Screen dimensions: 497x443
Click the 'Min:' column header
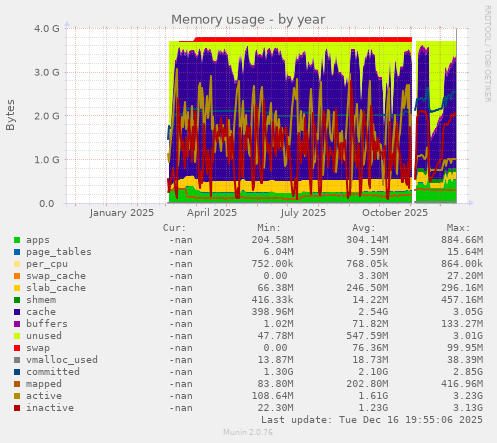(269, 228)
